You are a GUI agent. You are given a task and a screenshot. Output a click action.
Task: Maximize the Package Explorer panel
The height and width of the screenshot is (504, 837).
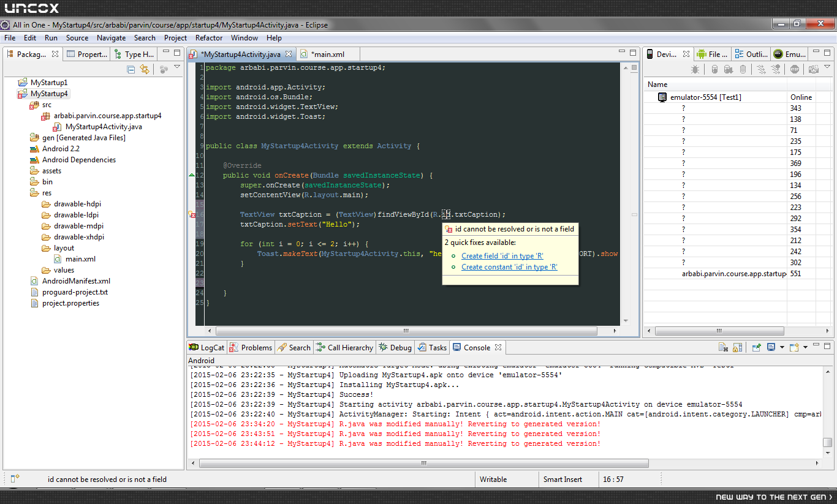coord(177,53)
